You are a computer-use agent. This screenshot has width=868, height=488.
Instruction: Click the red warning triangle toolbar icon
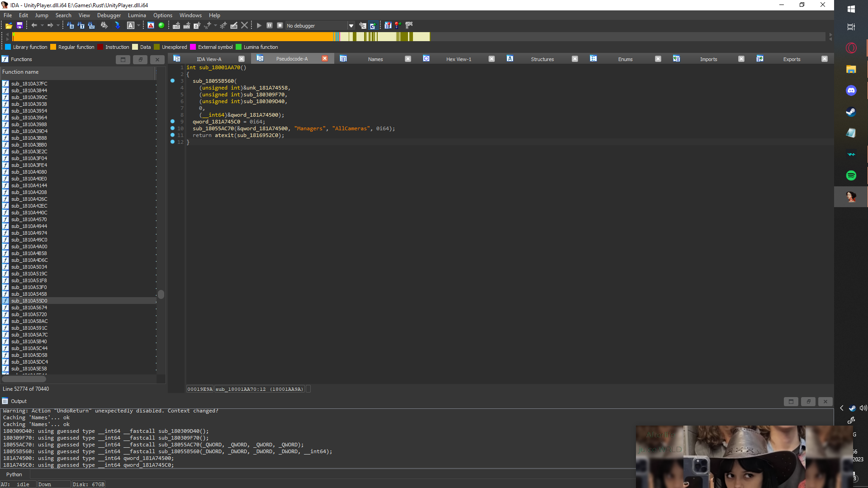(x=151, y=25)
